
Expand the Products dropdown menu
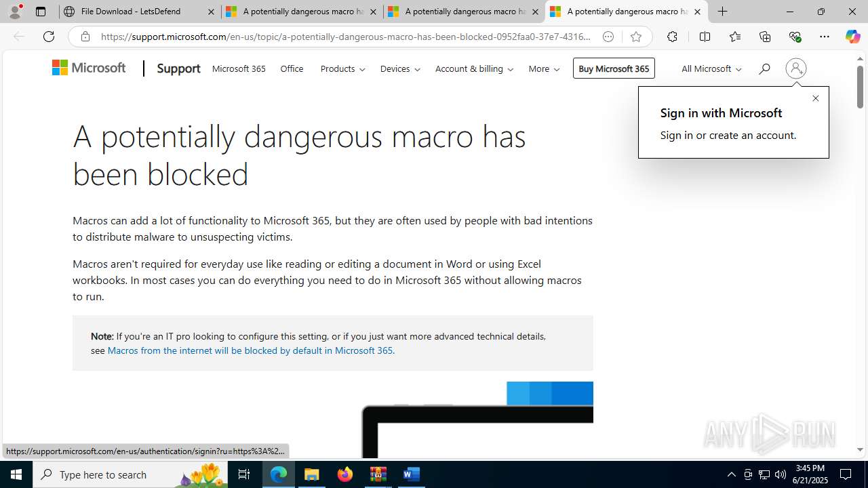tap(342, 68)
